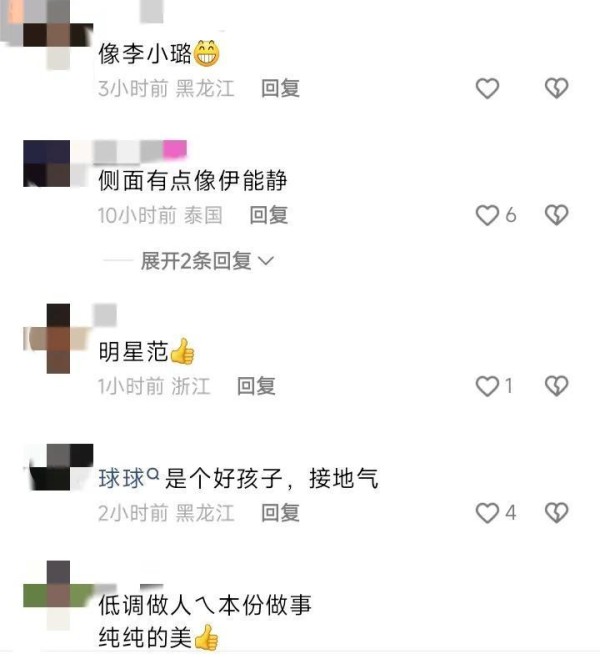Reply to the 黑龙江 comment from 3小时前

coord(280,88)
